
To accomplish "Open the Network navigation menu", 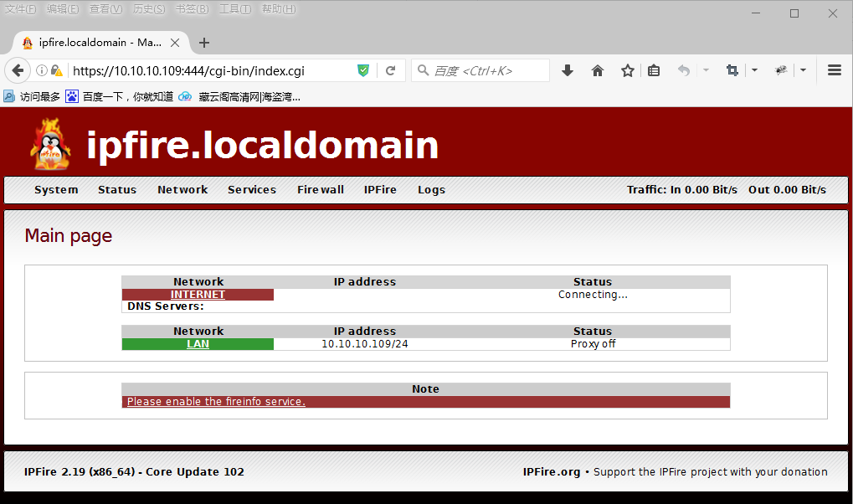I will 182,189.
